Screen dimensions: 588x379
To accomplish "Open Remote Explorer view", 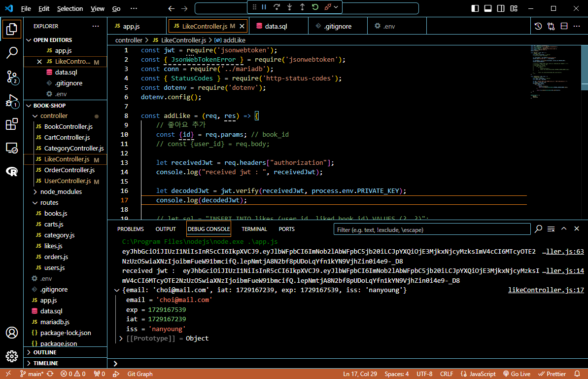I will [x=12, y=148].
